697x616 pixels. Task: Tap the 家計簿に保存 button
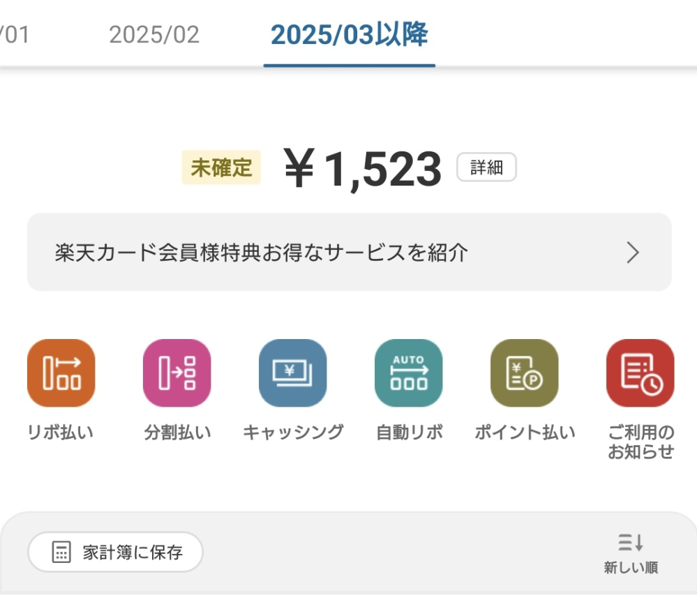(x=116, y=552)
